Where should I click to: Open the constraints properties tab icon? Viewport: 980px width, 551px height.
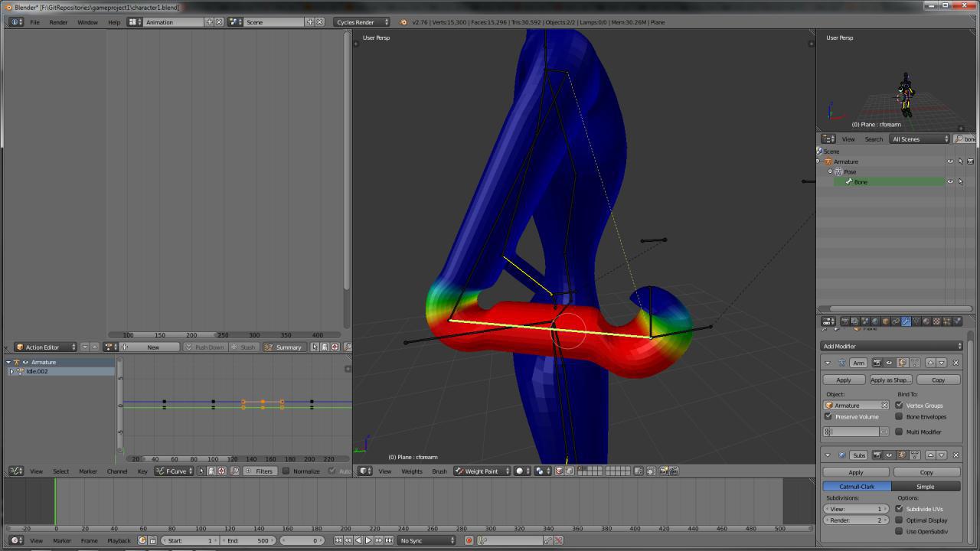click(896, 321)
